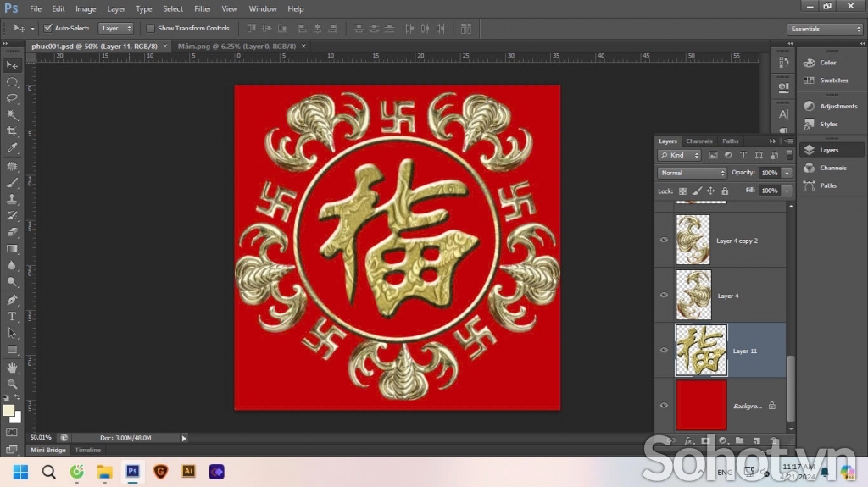Switch to the Channels tab
This screenshot has width=868, height=487.
(x=698, y=141)
